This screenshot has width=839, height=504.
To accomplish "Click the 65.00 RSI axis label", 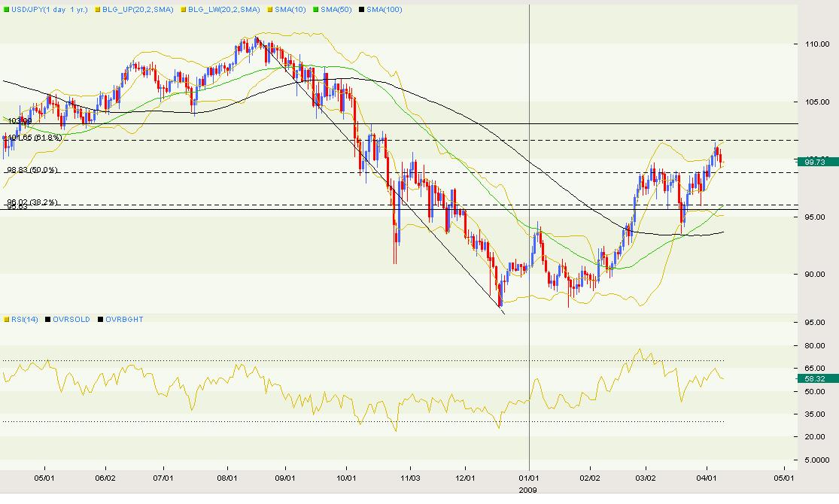I will 816,368.
